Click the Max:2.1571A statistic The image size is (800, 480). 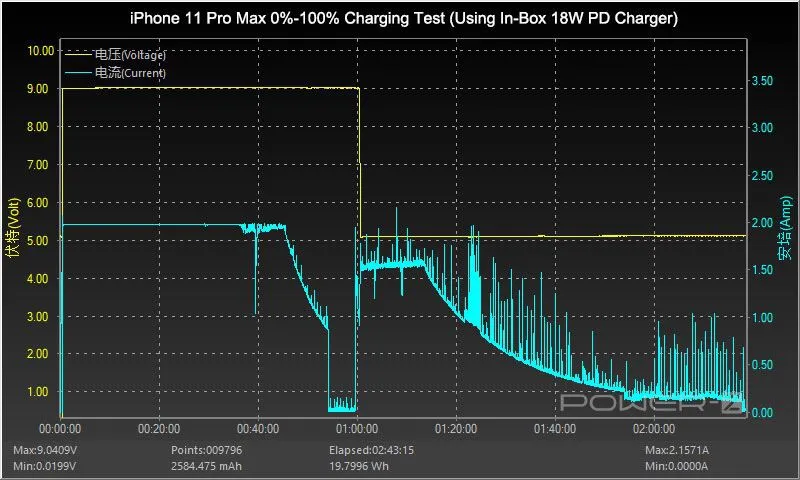pyautogui.click(x=677, y=450)
